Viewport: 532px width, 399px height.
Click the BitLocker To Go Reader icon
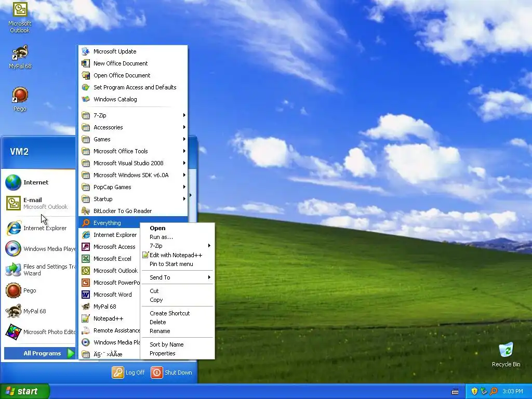click(86, 211)
